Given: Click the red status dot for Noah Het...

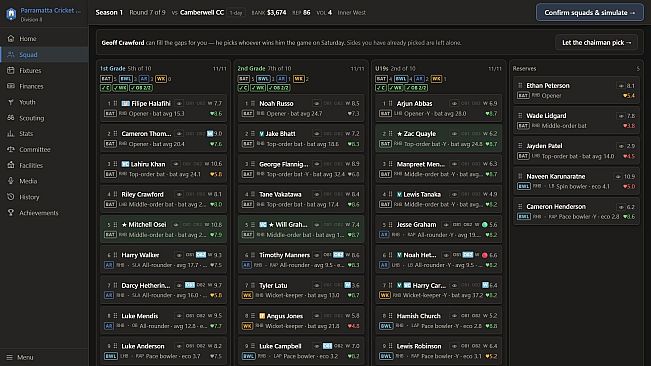Looking at the screenshot, I should [485, 255].
